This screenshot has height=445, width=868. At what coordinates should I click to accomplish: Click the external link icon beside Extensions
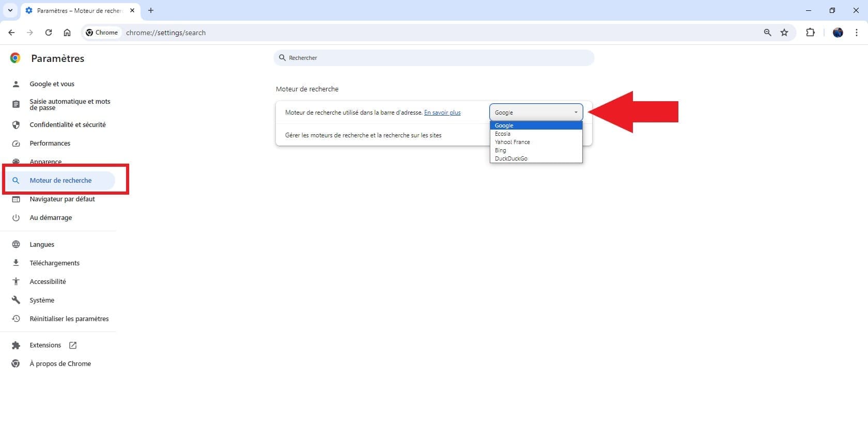[73, 345]
